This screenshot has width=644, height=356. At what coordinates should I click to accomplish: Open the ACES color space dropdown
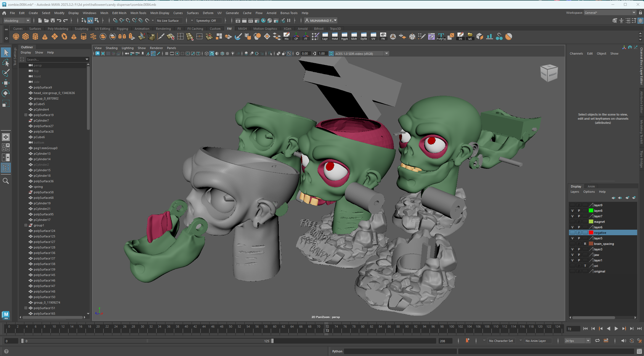click(x=362, y=53)
